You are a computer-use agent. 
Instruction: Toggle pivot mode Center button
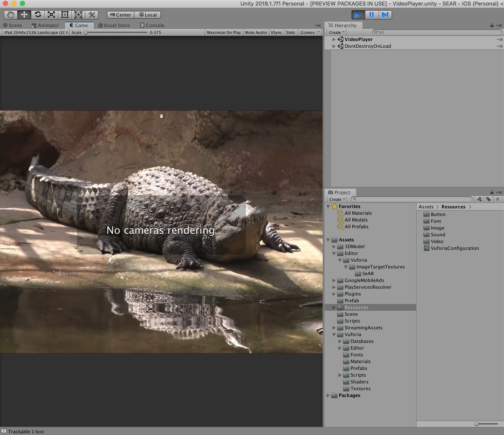tap(120, 15)
